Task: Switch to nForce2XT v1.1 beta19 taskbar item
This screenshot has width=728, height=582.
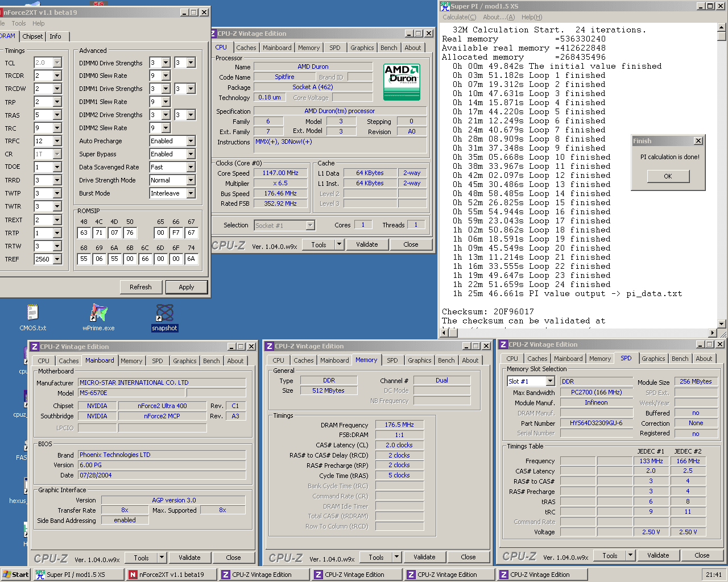Action: tap(171, 575)
